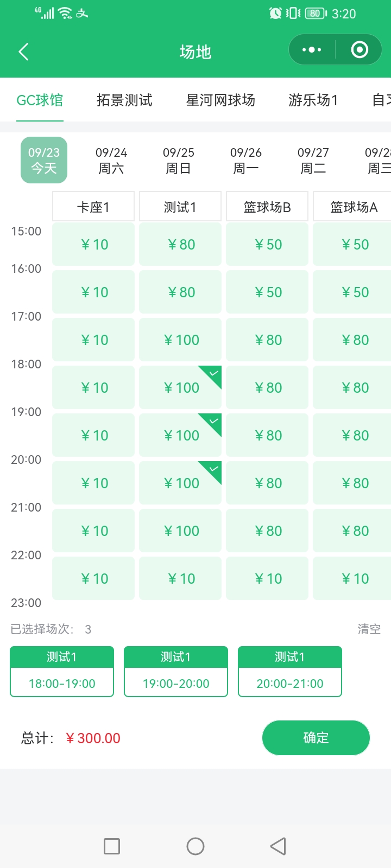Select the 09/26 周一 date

tap(246, 161)
